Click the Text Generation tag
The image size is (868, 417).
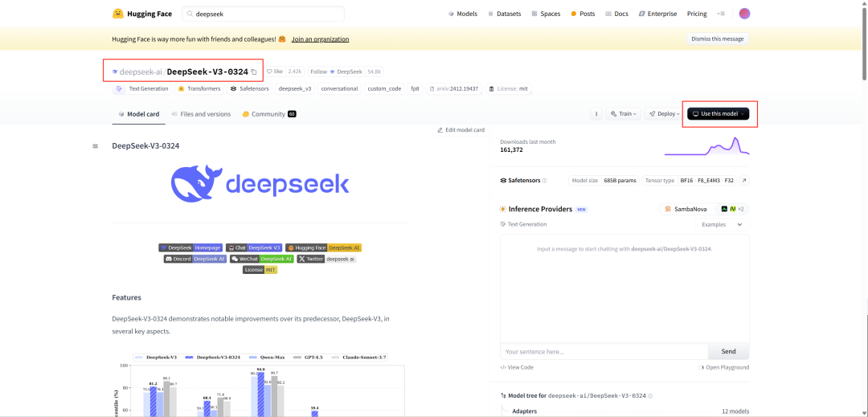tap(141, 88)
